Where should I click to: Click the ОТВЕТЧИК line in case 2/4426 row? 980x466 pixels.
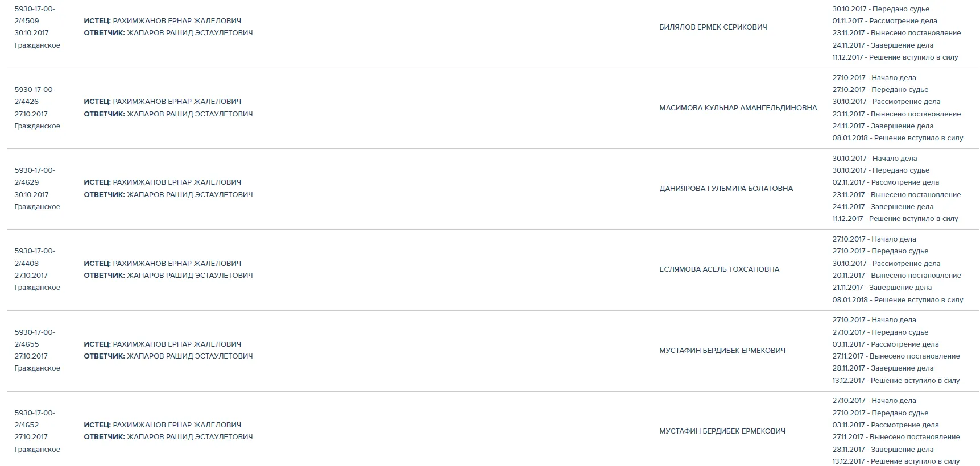coord(168,114)
